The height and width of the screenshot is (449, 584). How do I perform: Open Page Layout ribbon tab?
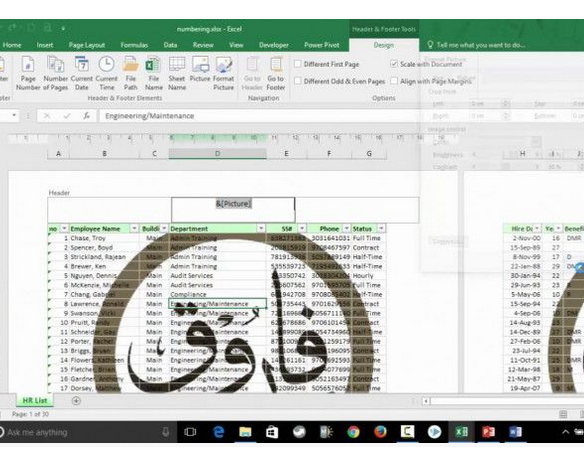(87, 45)
